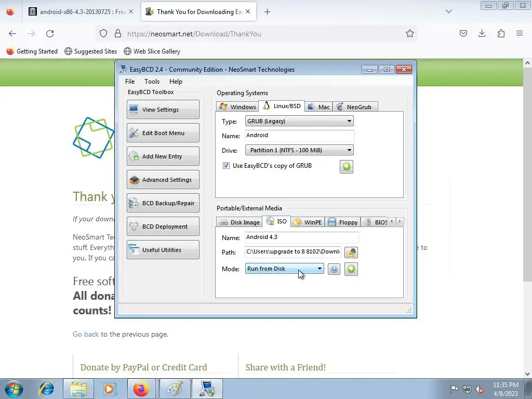Open the Help menu in EasyBCD
Viewport: 532px width, 399px height.
tap(176, 82)
